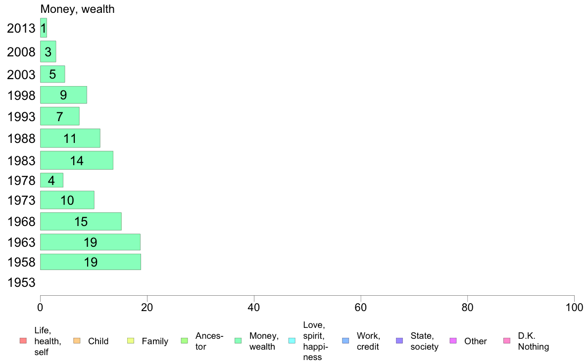The height and width of the screenshot is (364, 588).
Task: Click the 1978 bar labeled 4
Action: tap(52, 180)
